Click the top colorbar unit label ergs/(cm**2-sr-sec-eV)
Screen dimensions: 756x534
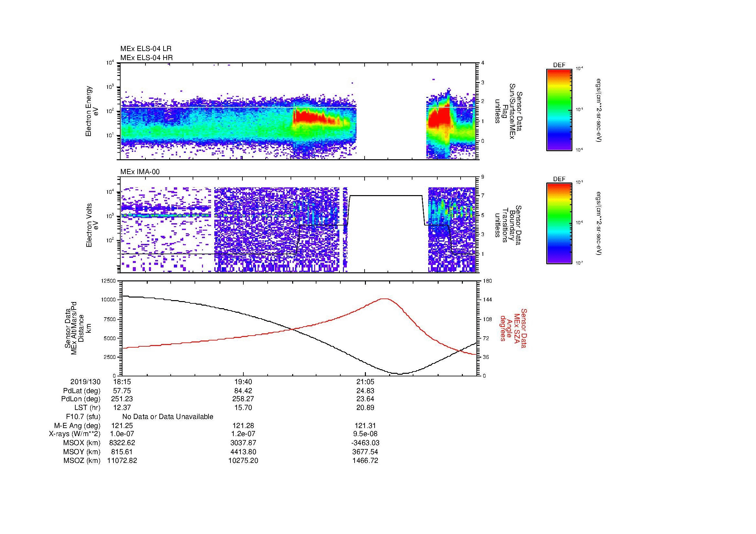point(599,110)
